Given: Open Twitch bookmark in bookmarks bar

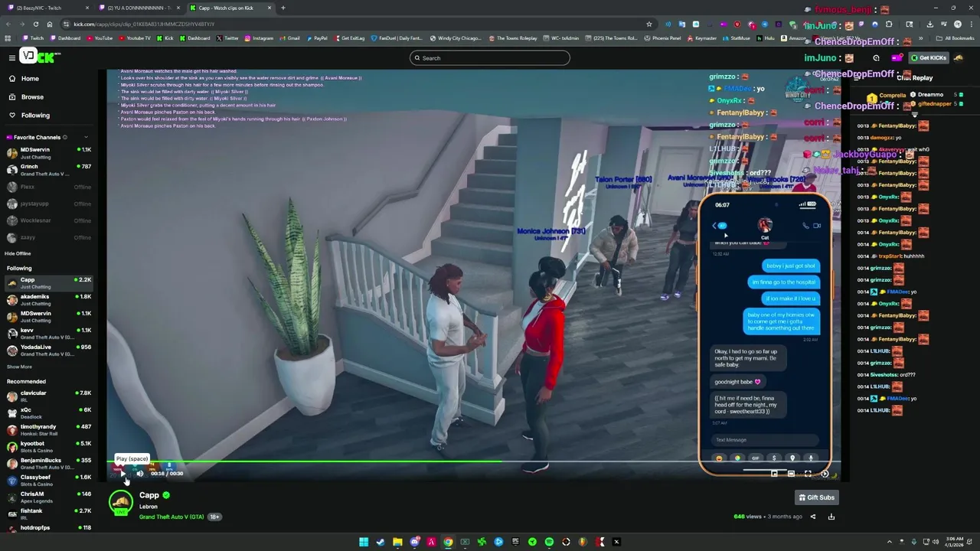Looking at the screenshot, I should coord(33,38).
